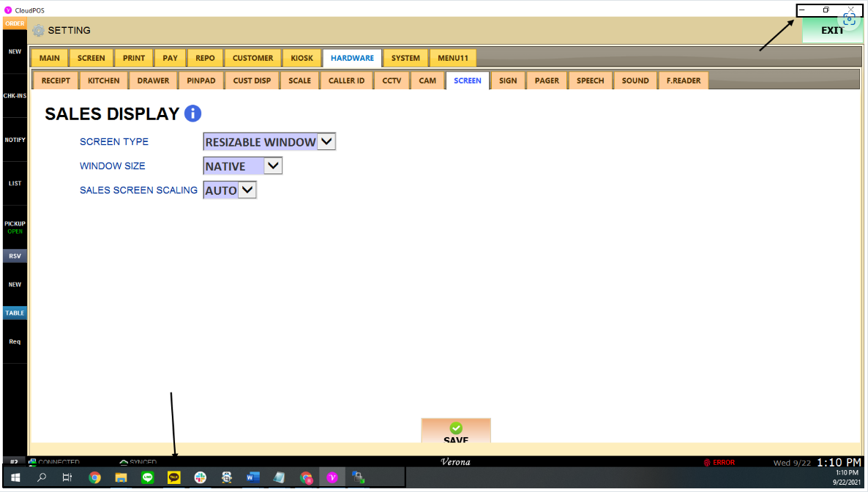Open the PRINT settings tab

[x=134, y=58]
